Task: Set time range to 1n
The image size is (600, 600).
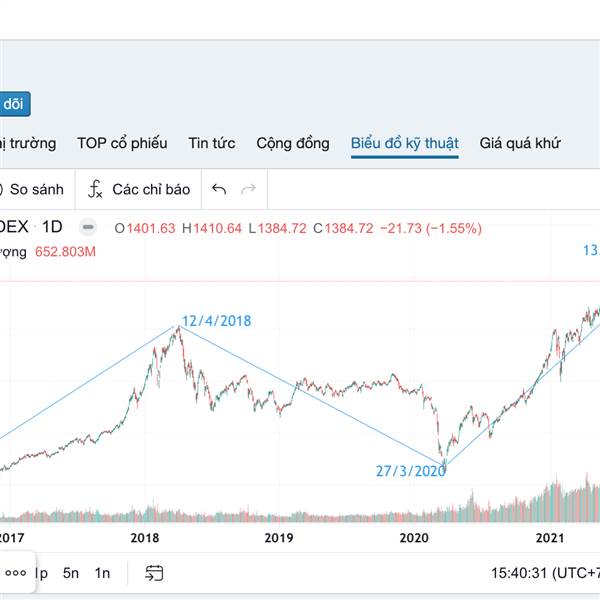Action: click(102, 573)
